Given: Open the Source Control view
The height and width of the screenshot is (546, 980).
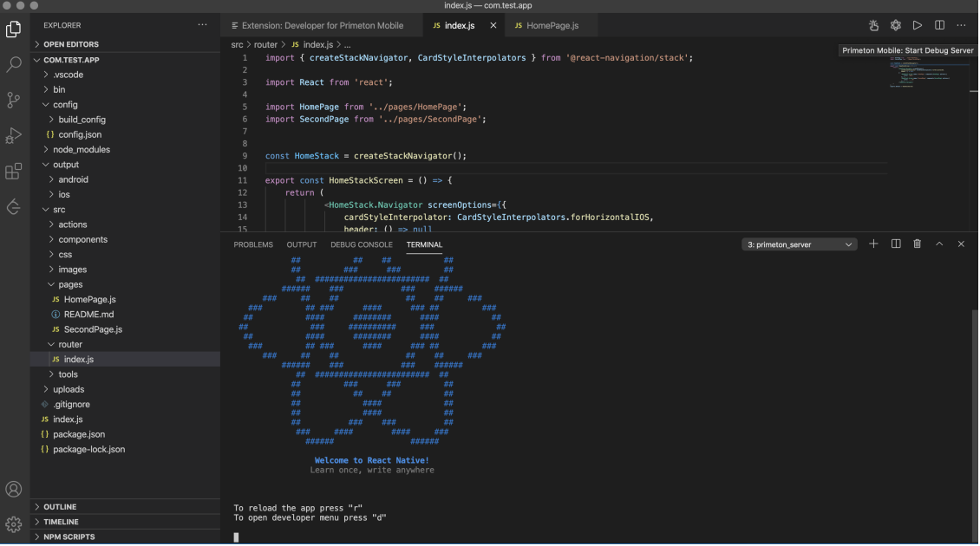Looking at the screenshot, I should [x=14, y=101].
